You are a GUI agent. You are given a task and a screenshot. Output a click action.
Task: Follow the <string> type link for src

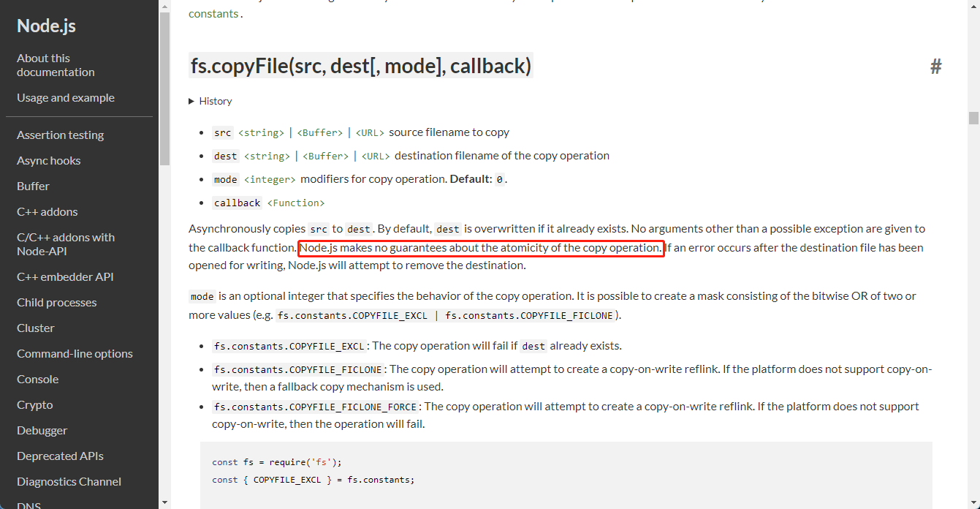(x=261, y=133)
